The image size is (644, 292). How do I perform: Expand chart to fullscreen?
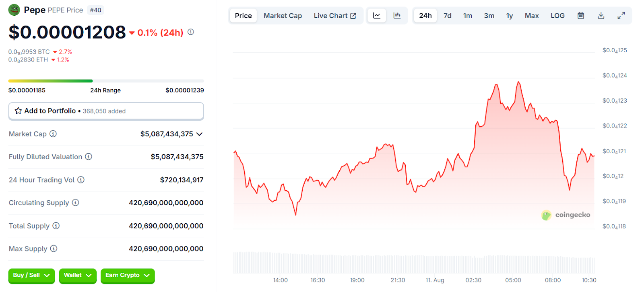[x=621, y=16]
